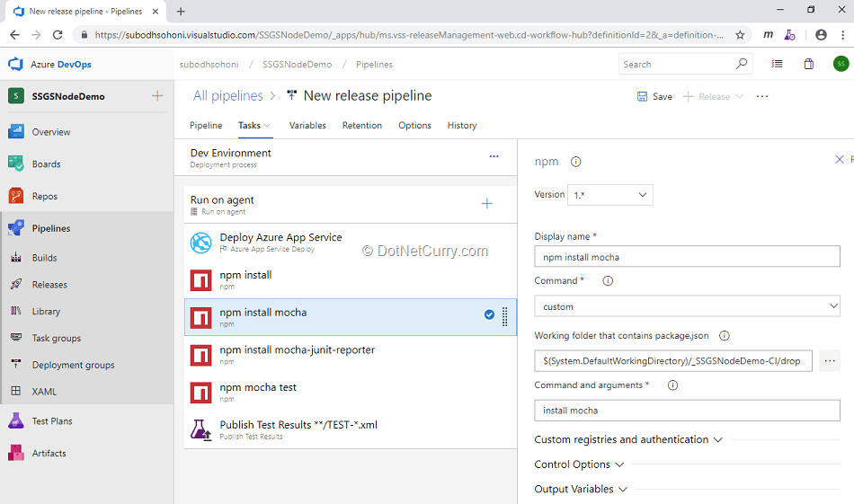
Task: Click the Save button
Action: coord(654,96)
